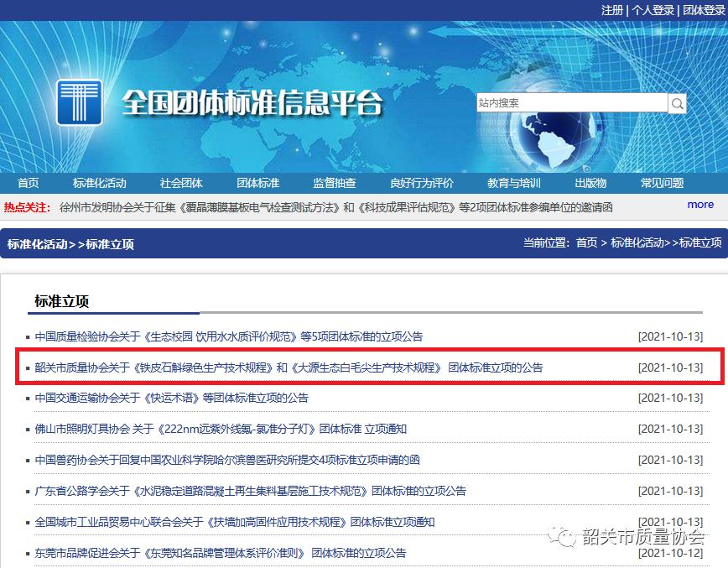Open the 教育与培训 navigation menu

coord(514,183)
